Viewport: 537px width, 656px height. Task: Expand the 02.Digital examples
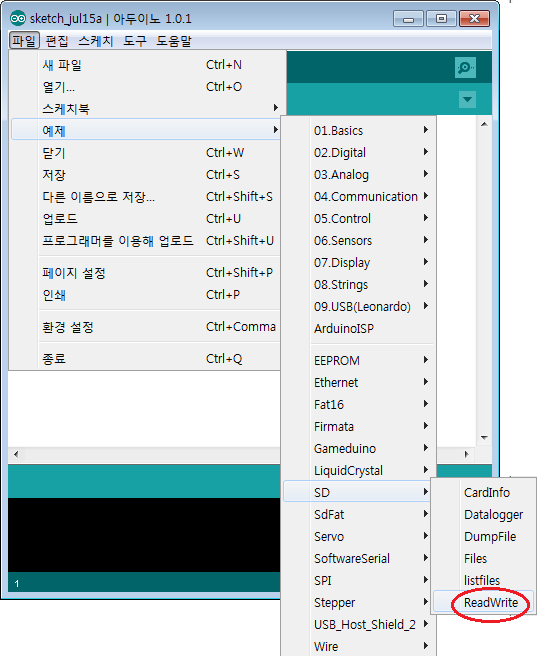click(359, 153)
